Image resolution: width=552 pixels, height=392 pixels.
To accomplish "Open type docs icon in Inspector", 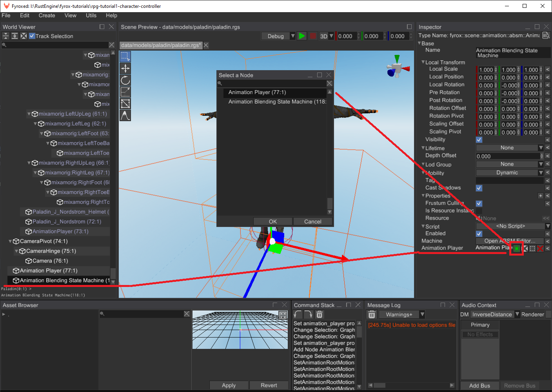I will click(x=546, y=35).
